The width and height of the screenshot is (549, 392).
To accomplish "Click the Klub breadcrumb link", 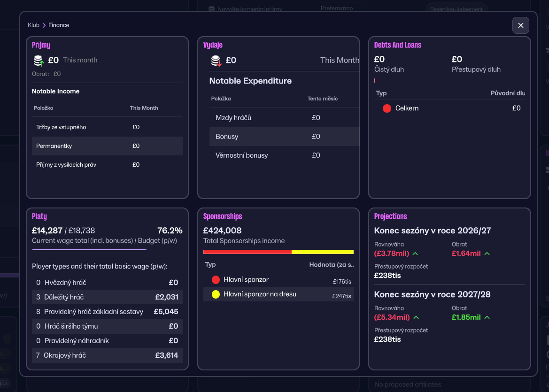I will pos(33,25).
